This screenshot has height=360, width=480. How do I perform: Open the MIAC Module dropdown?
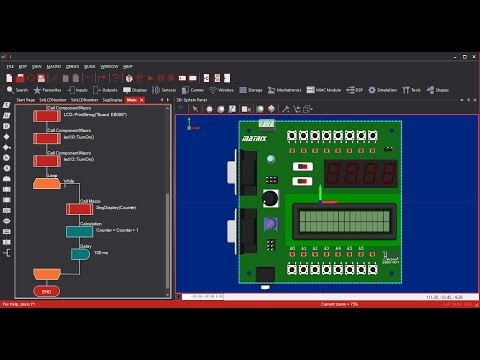pos(324,90)
